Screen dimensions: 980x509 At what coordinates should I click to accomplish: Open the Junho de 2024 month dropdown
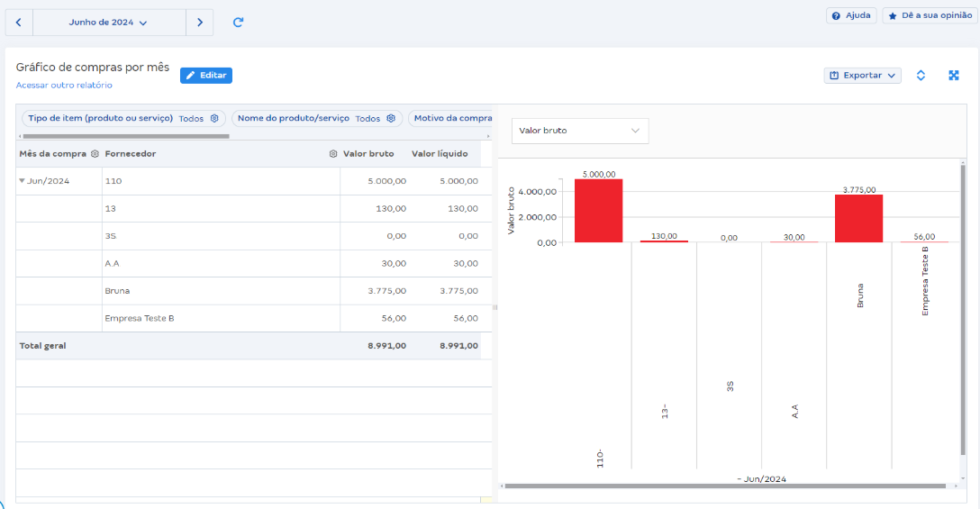click(x=108, y=23)
